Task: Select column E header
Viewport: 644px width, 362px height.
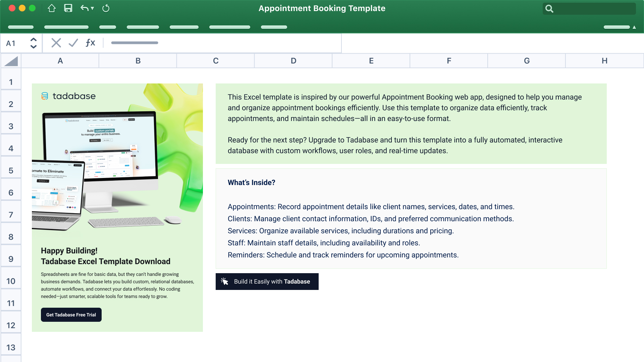Action: tap(371, 61)
